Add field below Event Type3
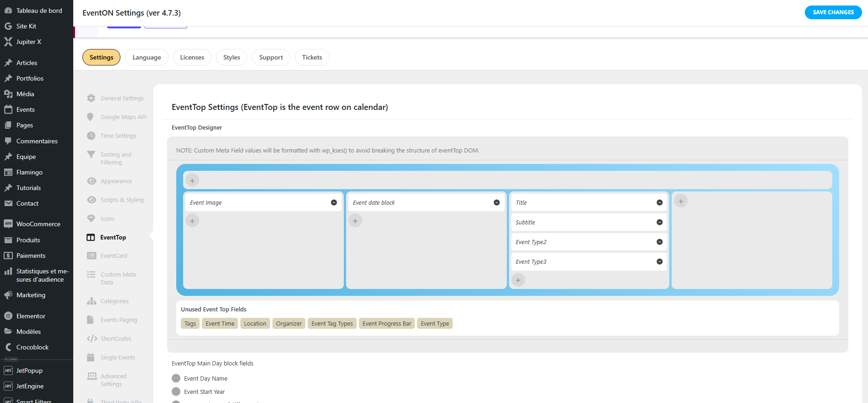This screenshot has width=868, height=403. pyautogui.click(x=518, y=280)
